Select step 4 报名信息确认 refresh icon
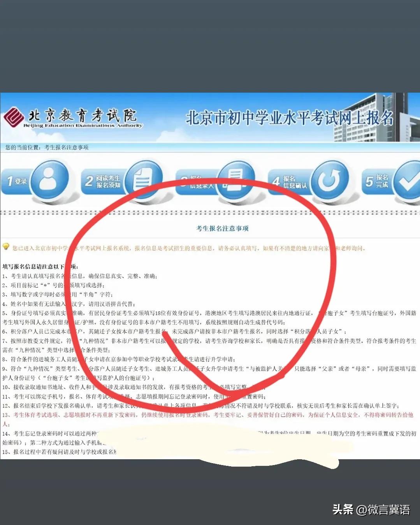Viewport: 420px width, 525px height. 330,180
